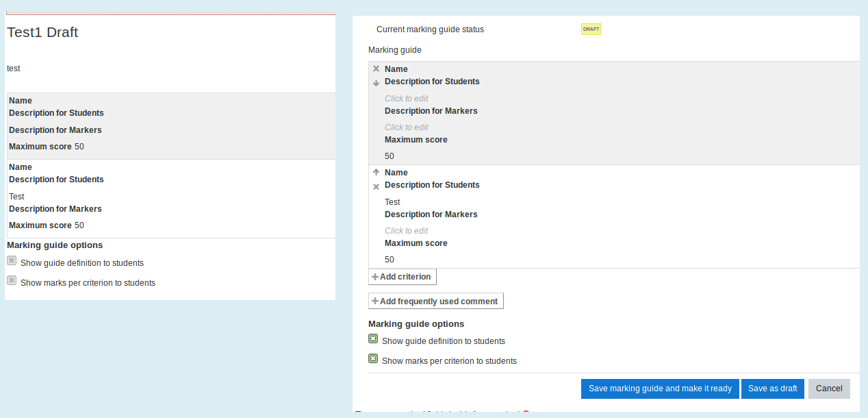
Task: Click Add criterion button
Action: click(x=403, y=277)
